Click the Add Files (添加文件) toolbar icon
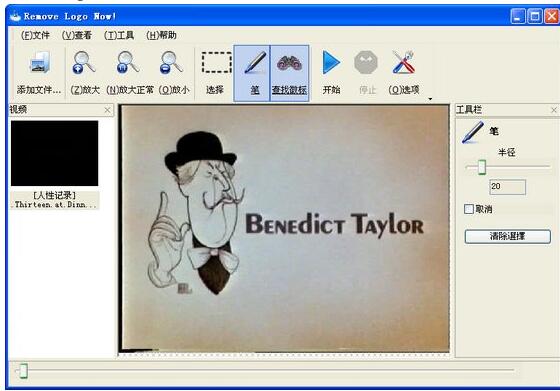The height and width of the screenshot is (391, 560). pyautogui.click(x=40, y=63)
